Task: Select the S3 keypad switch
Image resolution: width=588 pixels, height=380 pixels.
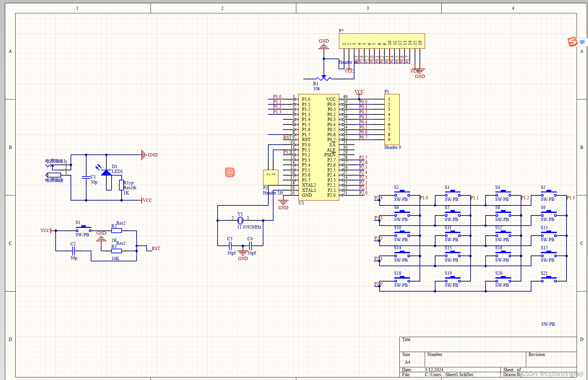Action: [453, 193]
